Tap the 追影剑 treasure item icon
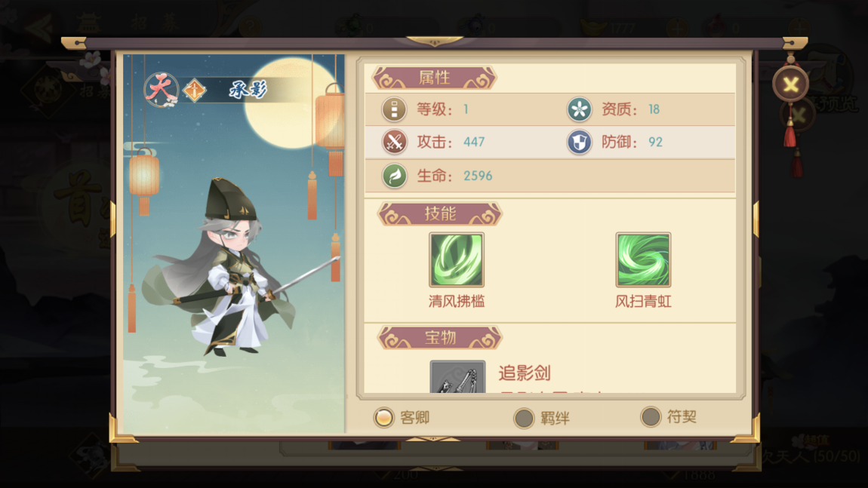 pos(457,377)
